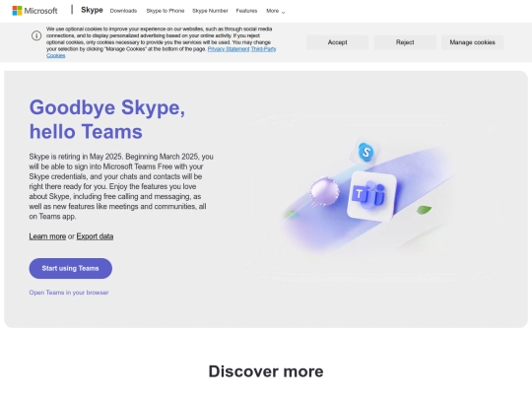Click the cookie info icon
Screen dimensions: 532x399
(x=36, y=35)
